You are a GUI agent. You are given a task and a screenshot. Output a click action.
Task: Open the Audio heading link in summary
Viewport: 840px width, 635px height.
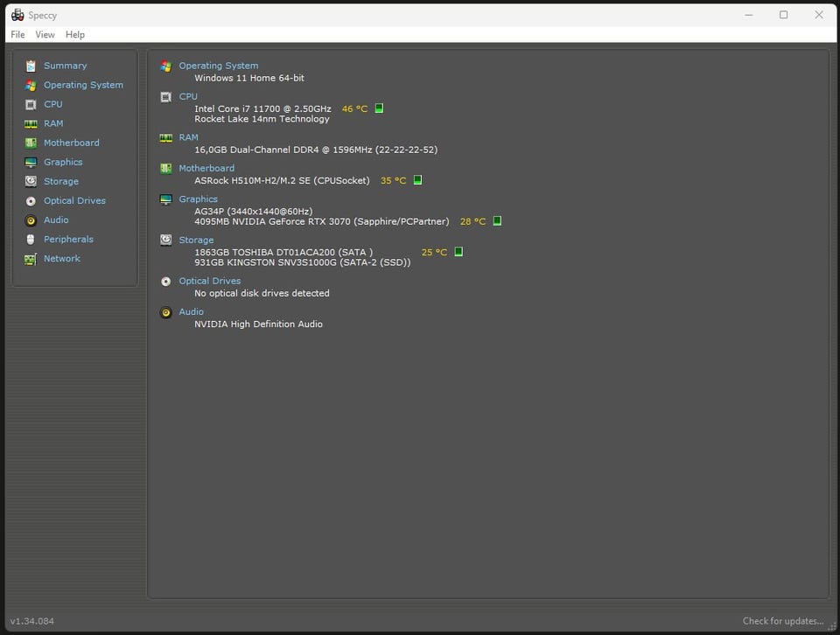point(192,311)
